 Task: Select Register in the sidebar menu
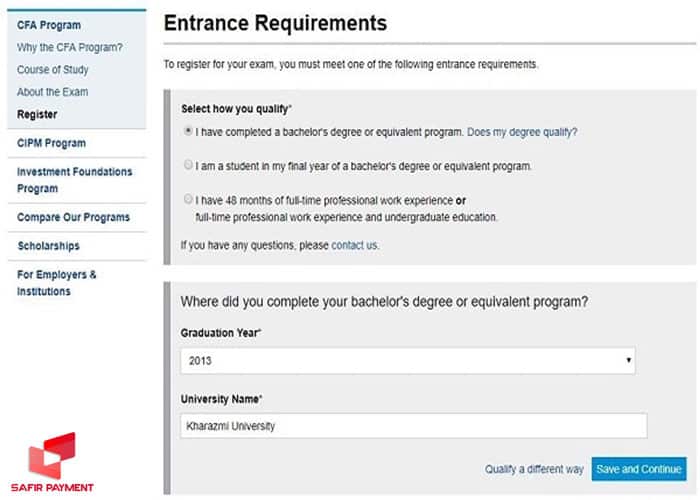click(x=37, y=114)
